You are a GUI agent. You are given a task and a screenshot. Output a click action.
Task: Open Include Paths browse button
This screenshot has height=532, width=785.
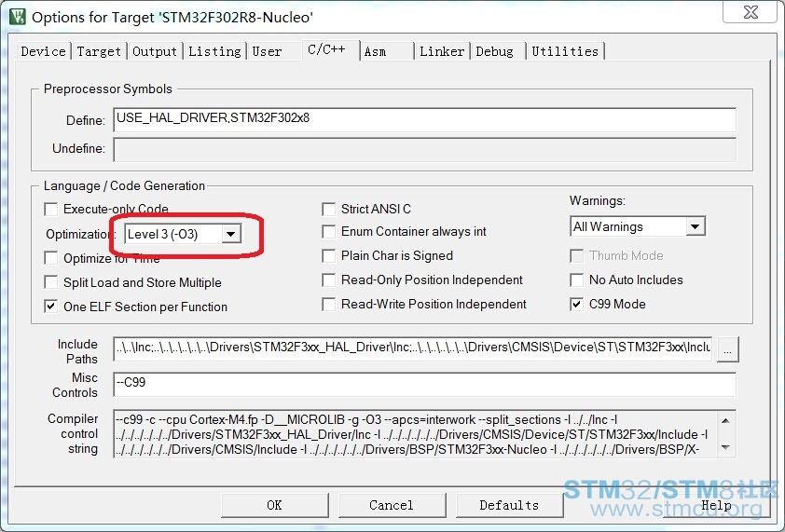[727, 348]
